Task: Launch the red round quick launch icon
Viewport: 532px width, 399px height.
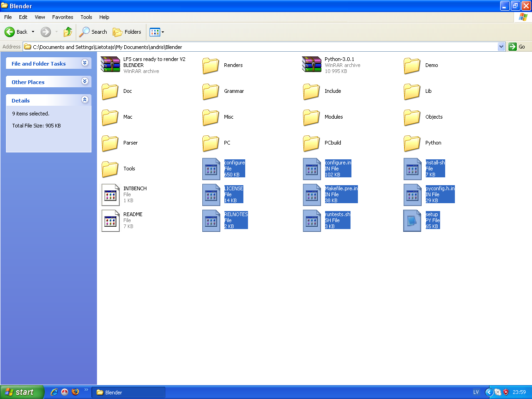Action: coord(65,392)
